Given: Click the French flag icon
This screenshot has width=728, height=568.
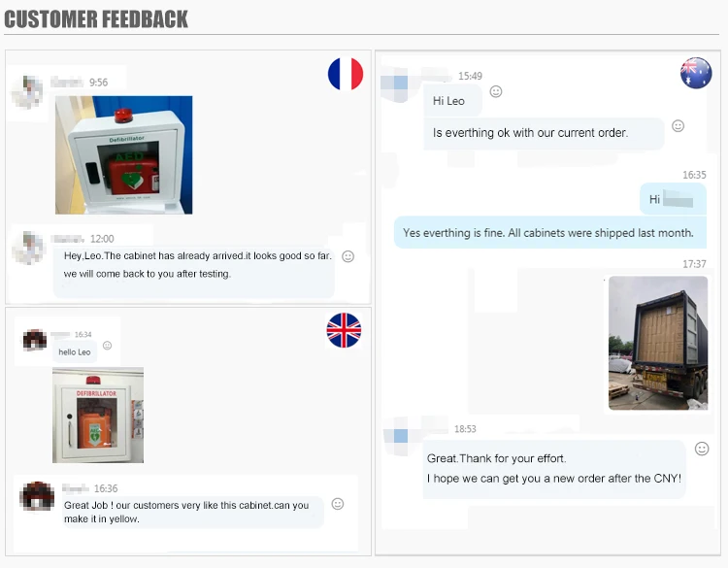Looking at the screenshot, I should click(346, 74).
